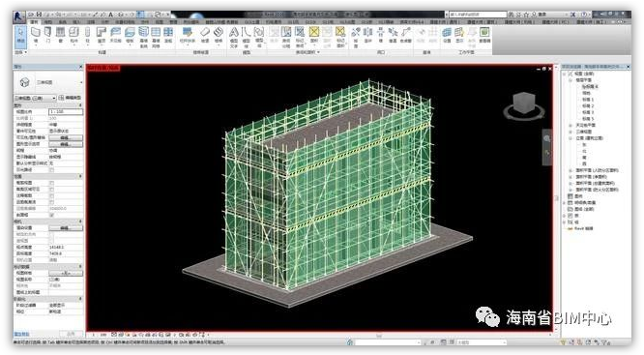Select the Curtain System tool
The height and width of the screenshot is (355, 644).
point(143,37)
